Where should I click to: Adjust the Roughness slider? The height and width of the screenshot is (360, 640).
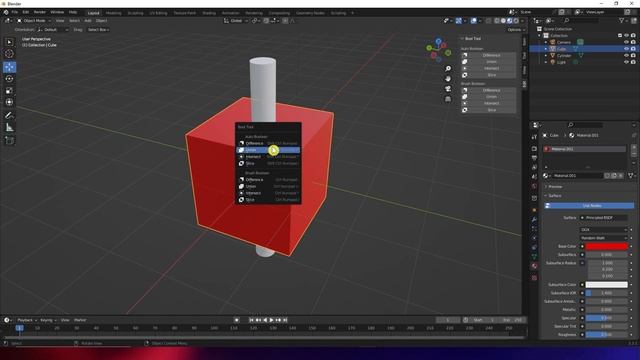[607, 335]
